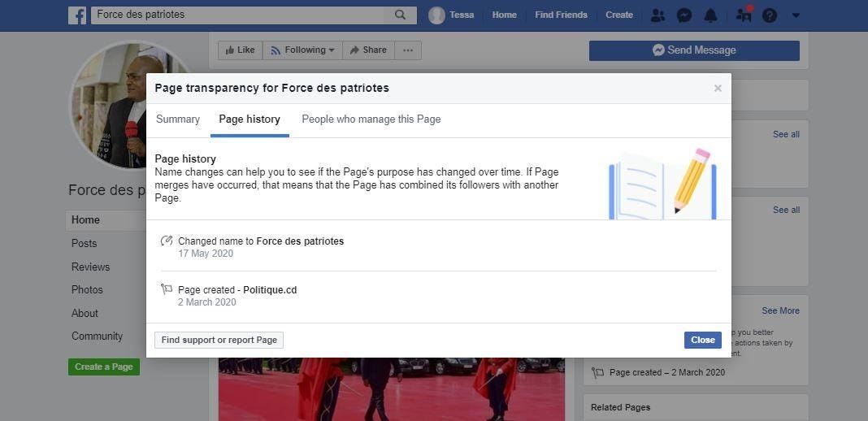Open Community in the page sidebar

[x=97, y=336]
